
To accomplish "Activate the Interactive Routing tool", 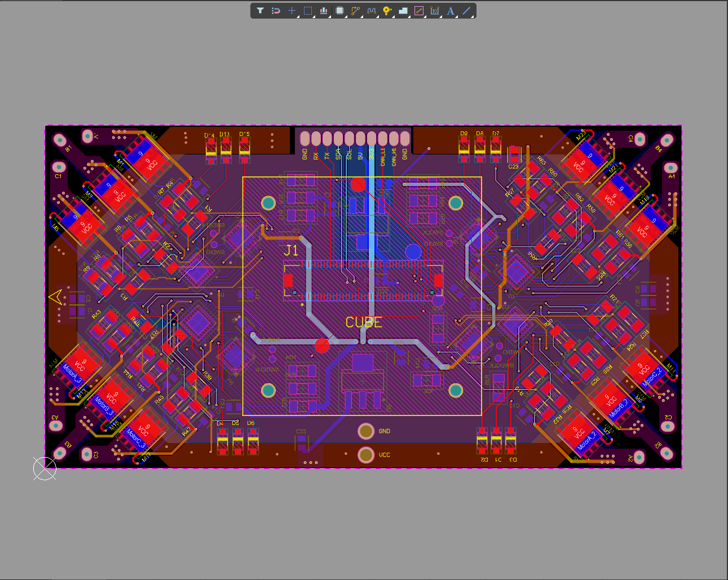I will (x=355, y=11).
